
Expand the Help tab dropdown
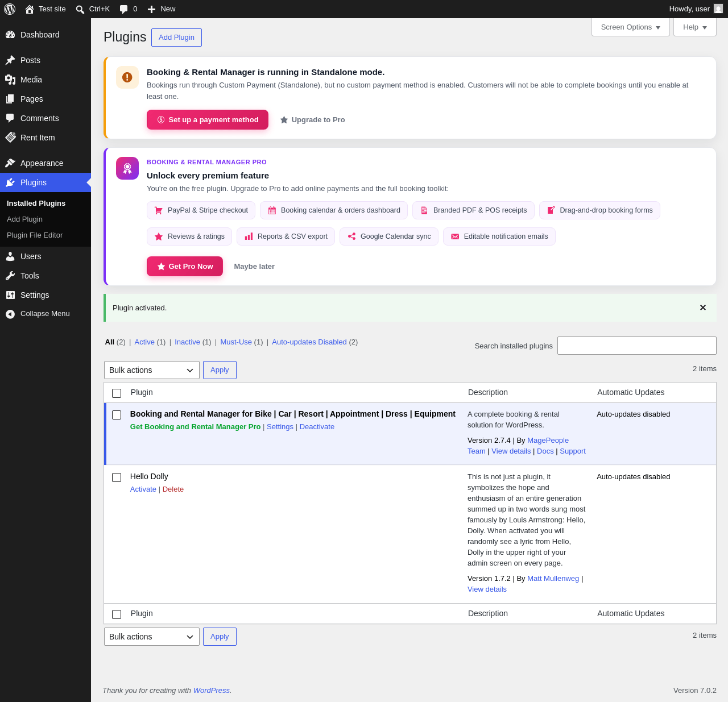(695, 27)
